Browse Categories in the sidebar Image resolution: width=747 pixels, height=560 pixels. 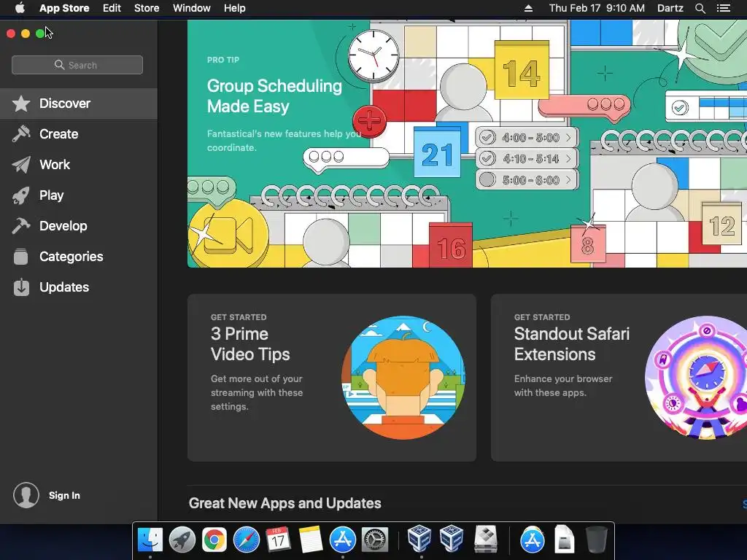(x=79, y=257)
